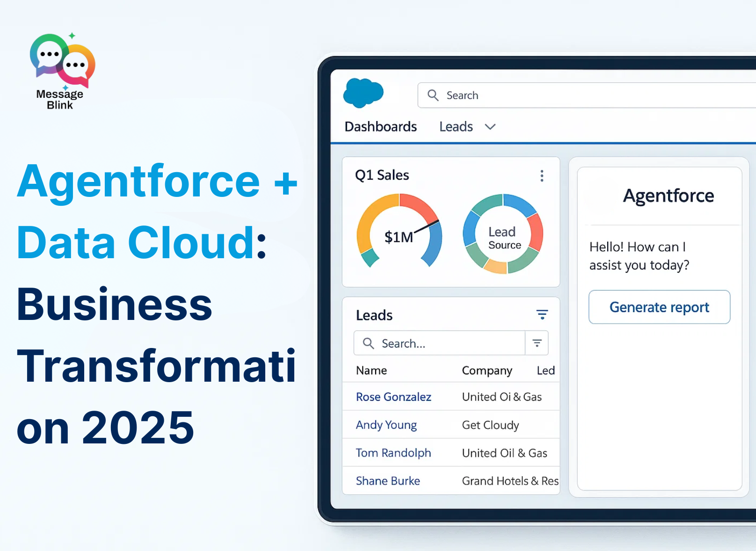
Task: Click the magnifier icon in top search bar
Action: pyautogui.click(x=433, y=95)
